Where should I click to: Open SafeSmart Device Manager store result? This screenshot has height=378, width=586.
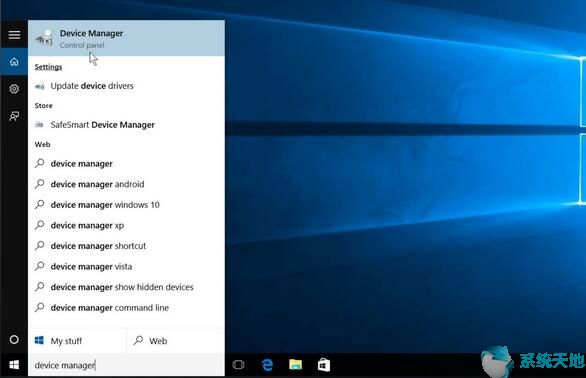click(126, 125)
